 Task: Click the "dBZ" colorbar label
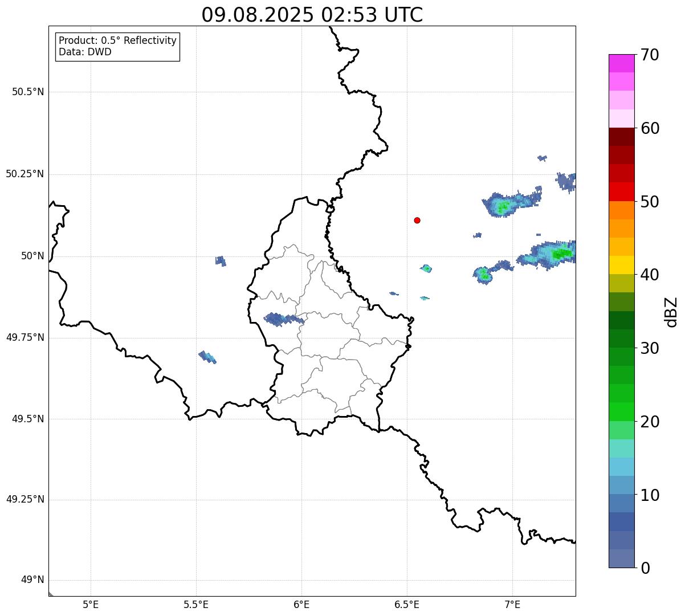click(671, 311)
